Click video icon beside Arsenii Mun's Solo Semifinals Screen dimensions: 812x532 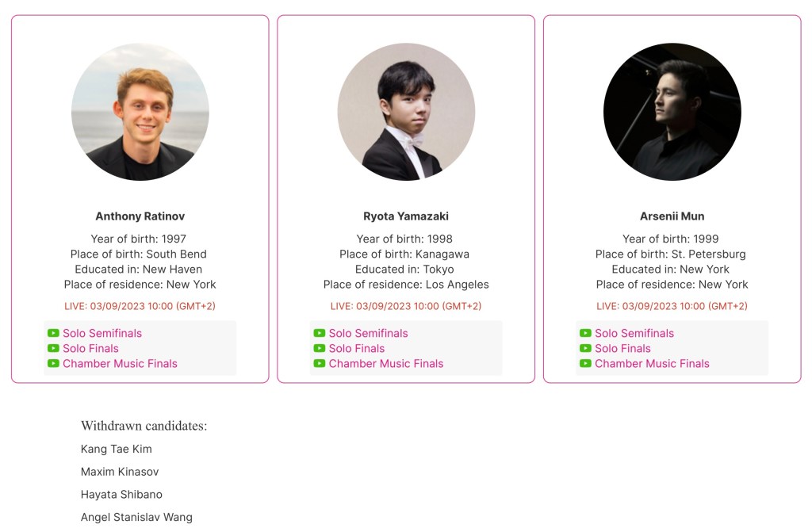(585, 334)
